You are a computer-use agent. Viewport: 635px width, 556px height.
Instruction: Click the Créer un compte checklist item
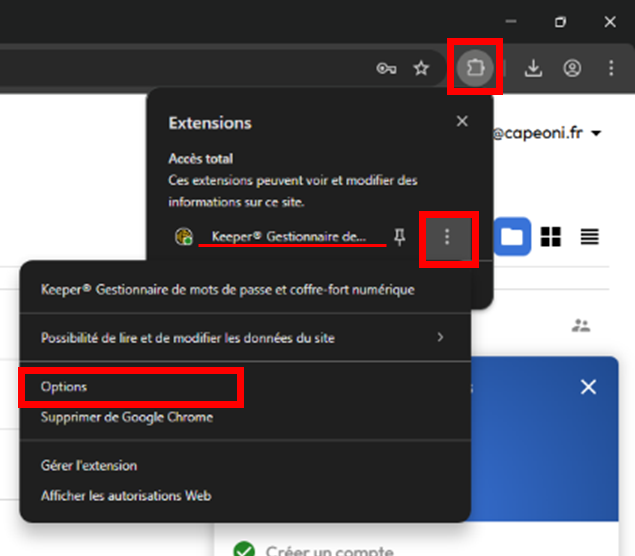point(329,551)
